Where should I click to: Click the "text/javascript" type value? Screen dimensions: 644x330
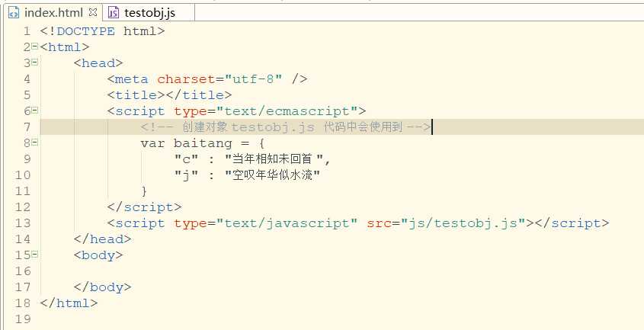287,223
